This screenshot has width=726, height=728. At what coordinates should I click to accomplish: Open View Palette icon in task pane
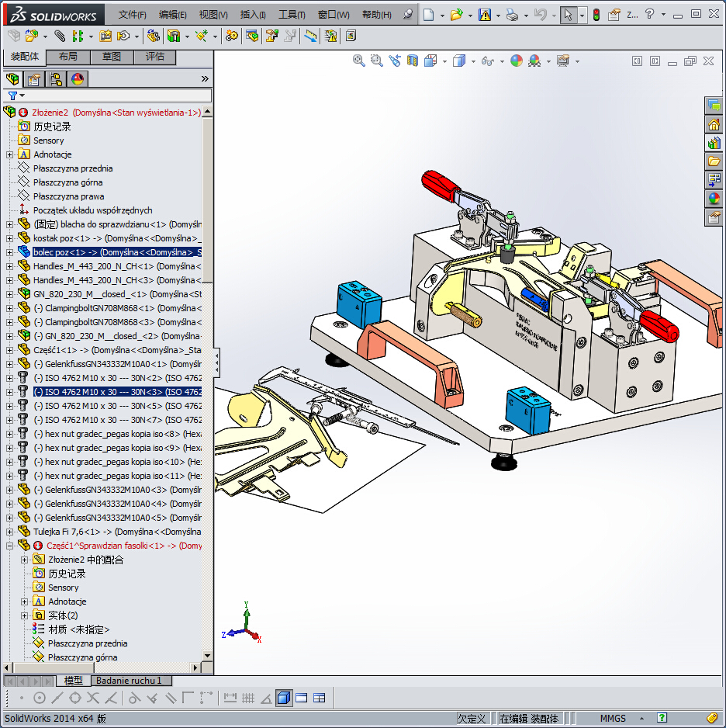714,180
